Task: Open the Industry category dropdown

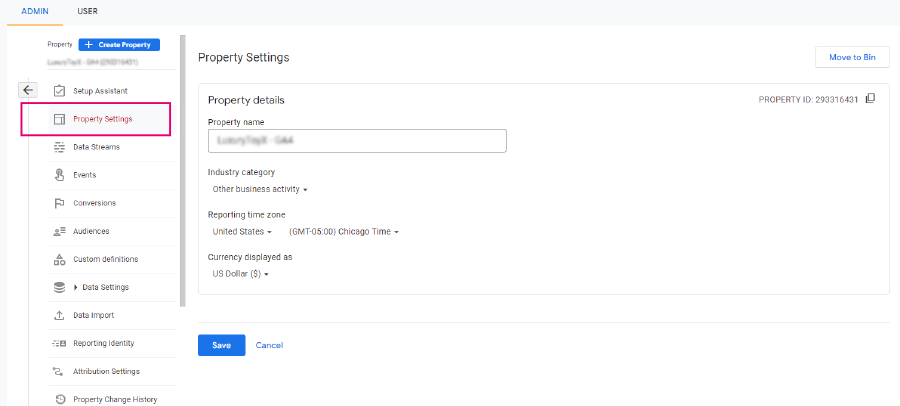Action: click(260, 189)
